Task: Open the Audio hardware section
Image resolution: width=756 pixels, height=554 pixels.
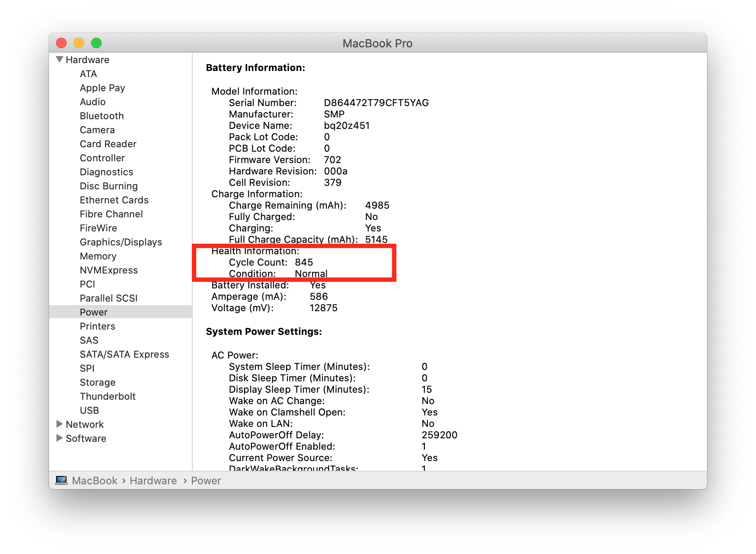Action: tap(93, 102)
